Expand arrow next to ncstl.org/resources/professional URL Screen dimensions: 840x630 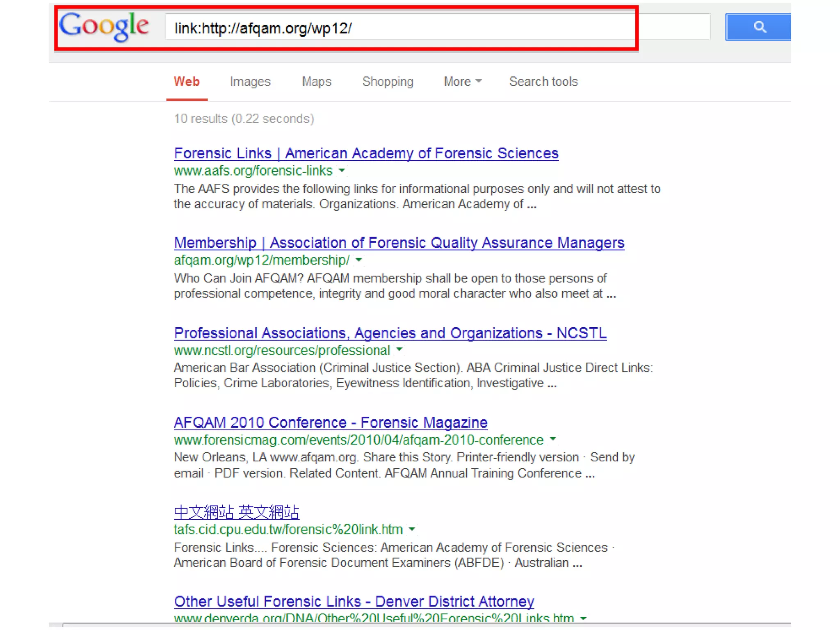(x=399, y=349)
